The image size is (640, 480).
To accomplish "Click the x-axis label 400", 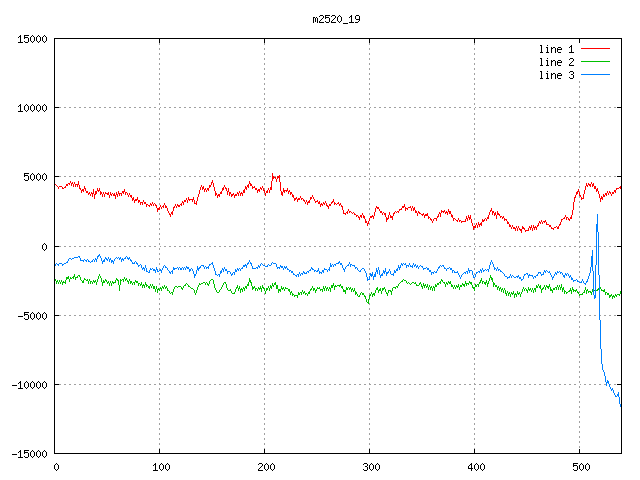I will click(x=476, y=467).
